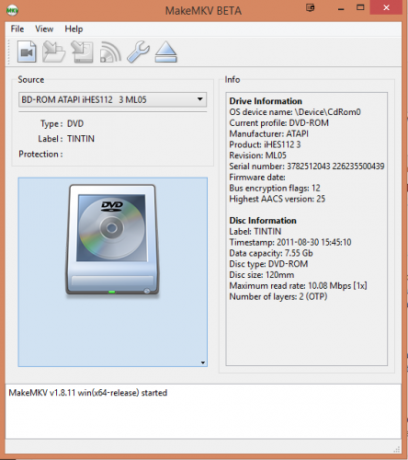Click the MakeMKV logo in the title bar
Viewport: 408px width, 460px height.
(12, 10)
